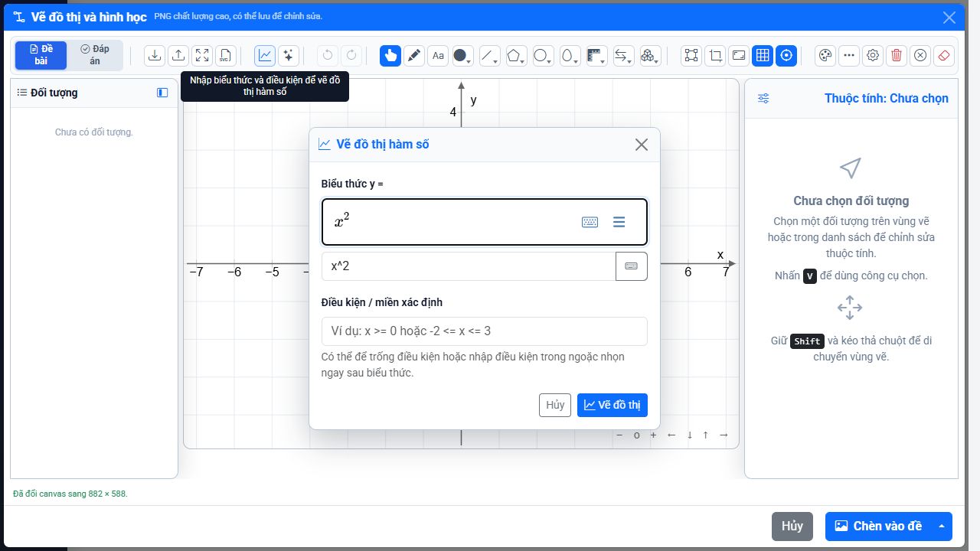Click the function graph tool icon
The height and width of the screenshot is (551, 980).
[x=265, y=55]
